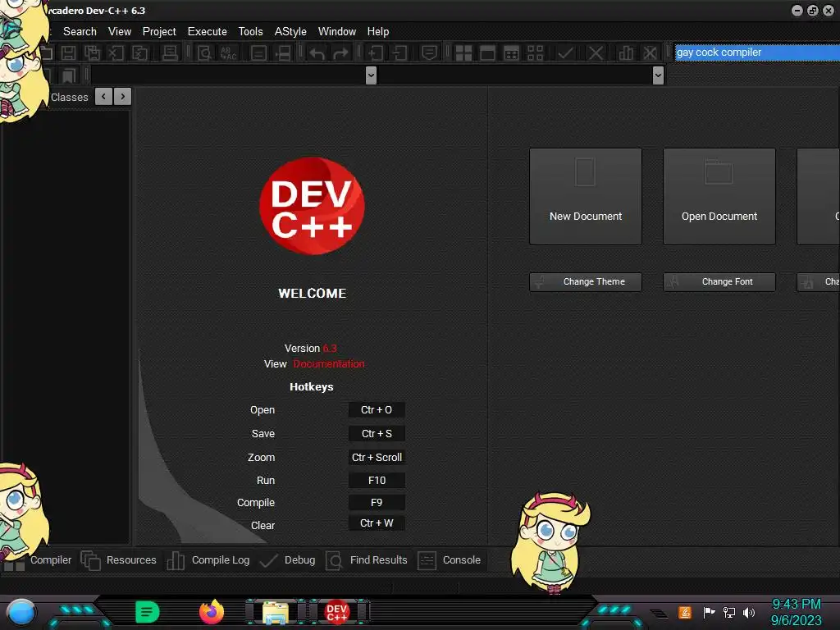Click the Profile Analysis bar chart toolbar icon
840x630 pixels.
click(626, 53)
